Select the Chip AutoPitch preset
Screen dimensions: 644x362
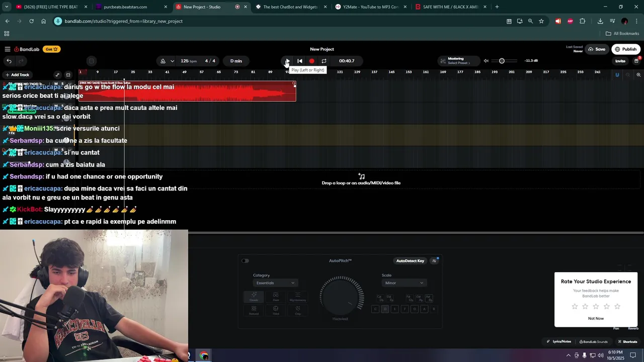point(298,311)
